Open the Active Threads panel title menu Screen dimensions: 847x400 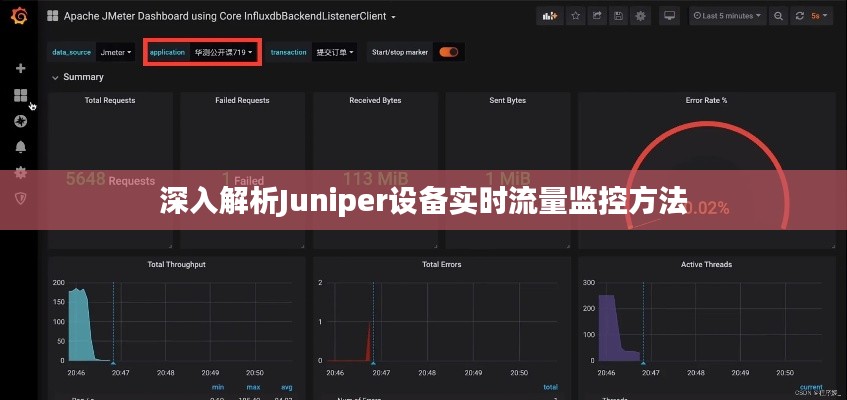click(706, 264)
